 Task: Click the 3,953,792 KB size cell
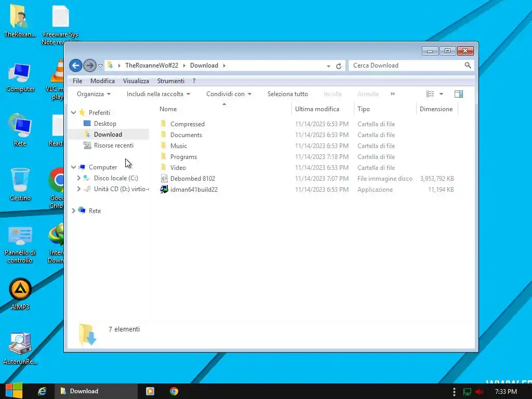437,179
